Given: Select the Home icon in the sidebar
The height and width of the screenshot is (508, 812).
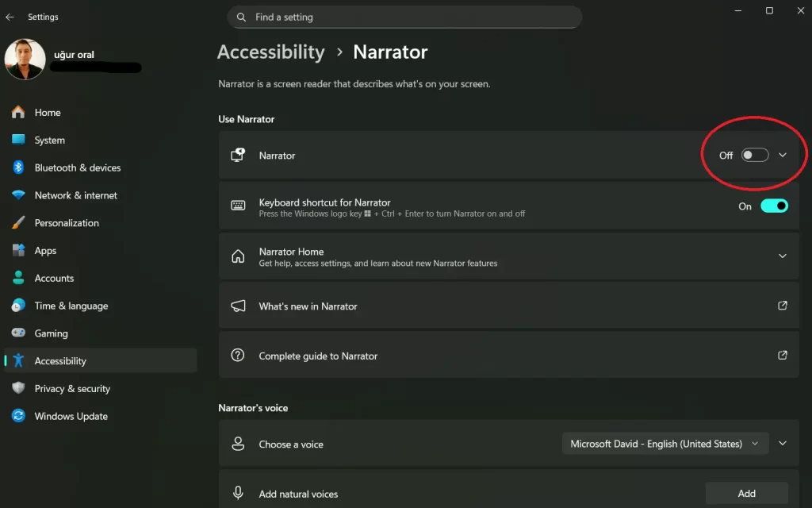Looking at the screenshot, I should pyautogui.click(x=19, y=112).
